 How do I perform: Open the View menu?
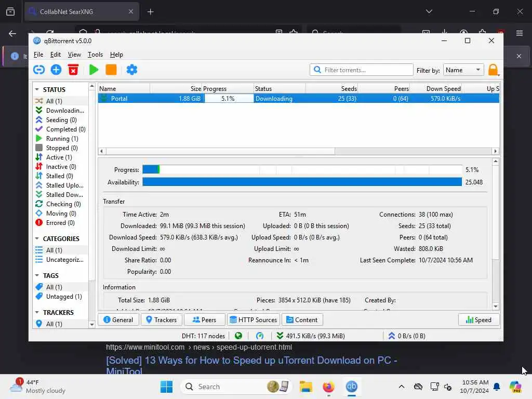(74, 55)
